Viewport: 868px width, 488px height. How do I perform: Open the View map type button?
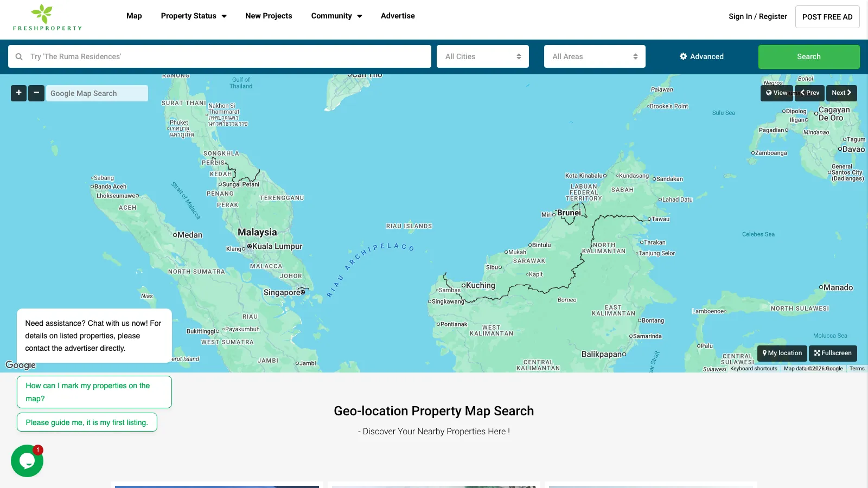coord(777,93)
